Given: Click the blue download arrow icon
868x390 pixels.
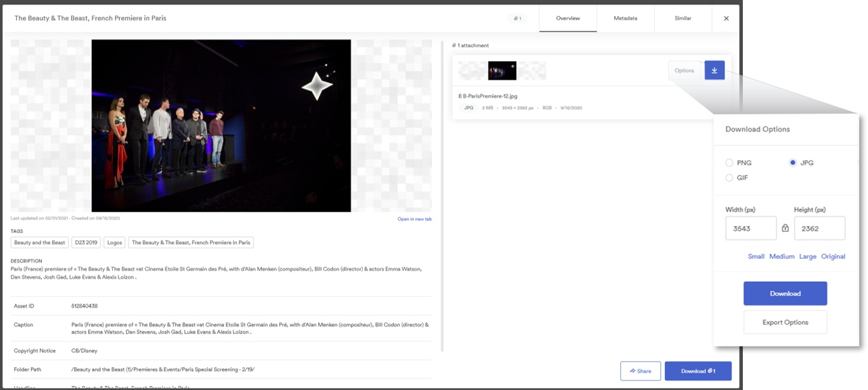Looking at the screenshot, I should 715,71.
